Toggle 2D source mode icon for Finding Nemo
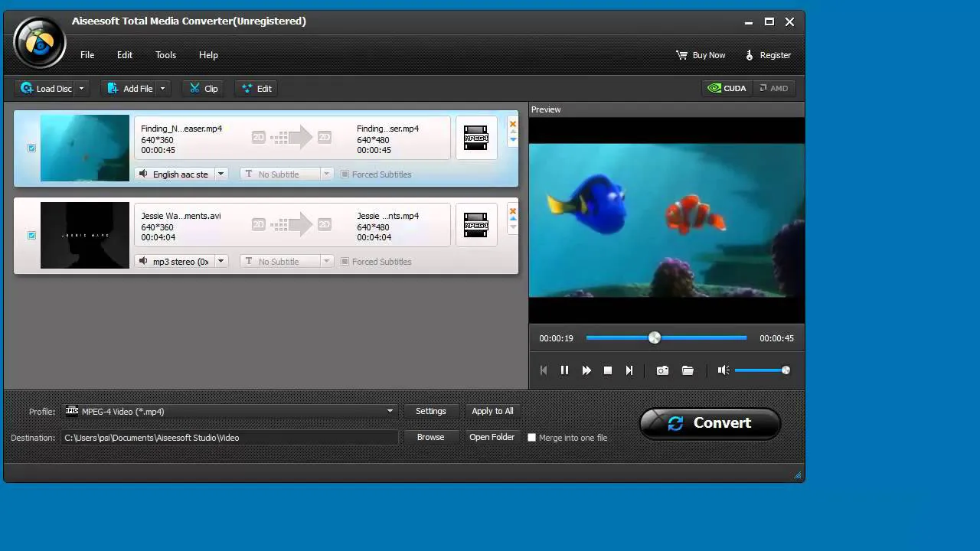Screen dimensions: 980x551 coord(258,138)
